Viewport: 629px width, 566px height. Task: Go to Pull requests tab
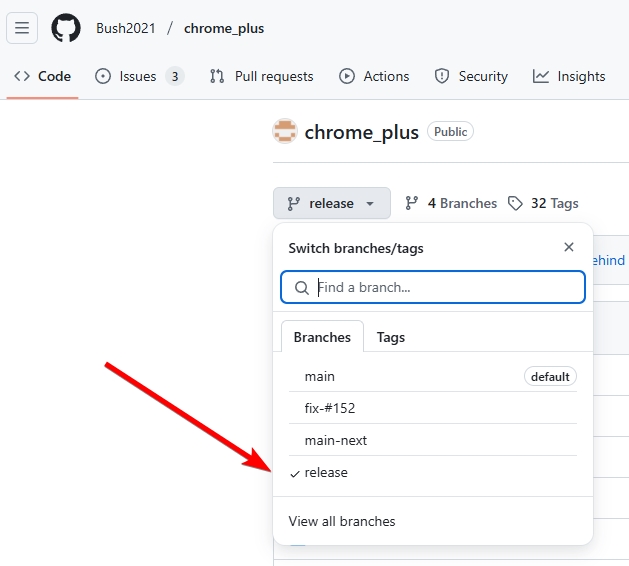(261, 76)
